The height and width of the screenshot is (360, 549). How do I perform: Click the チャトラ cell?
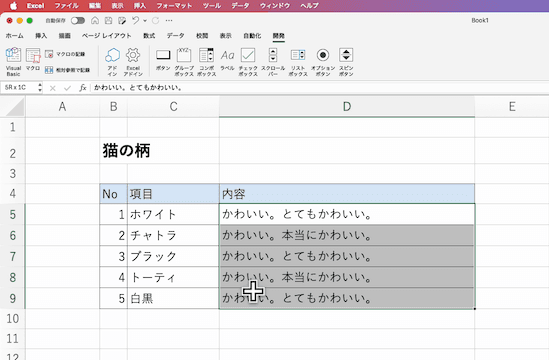click(x=173, y=235)
